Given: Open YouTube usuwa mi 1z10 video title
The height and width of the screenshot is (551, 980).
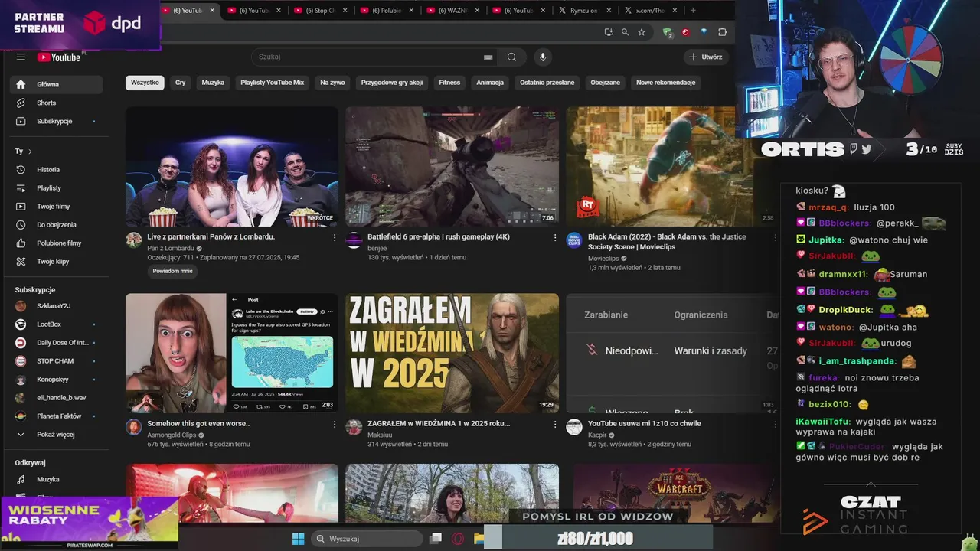Looking at the screenshot, I should pos(645,423).
